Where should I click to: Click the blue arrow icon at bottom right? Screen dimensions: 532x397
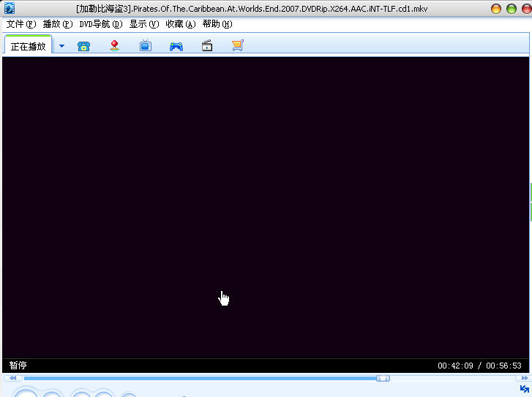pyautogui.click(x=524, y=389)
